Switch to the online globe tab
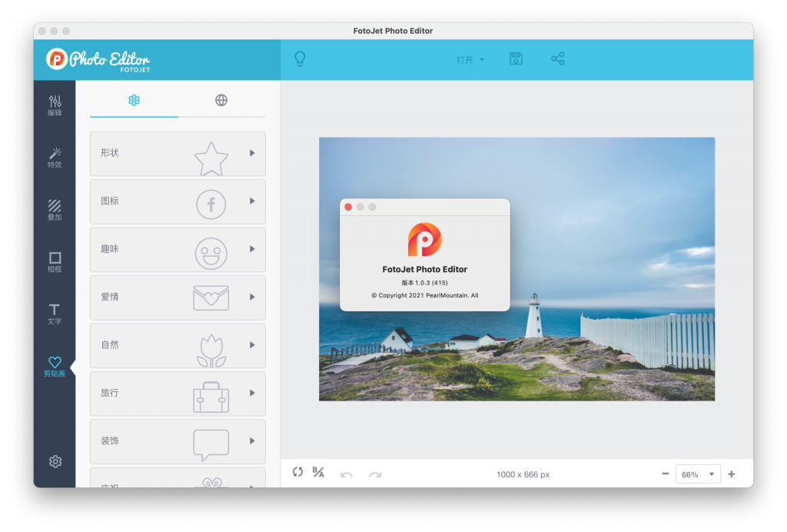This screenshot has height=532, width=787. (x=221, y=101)
